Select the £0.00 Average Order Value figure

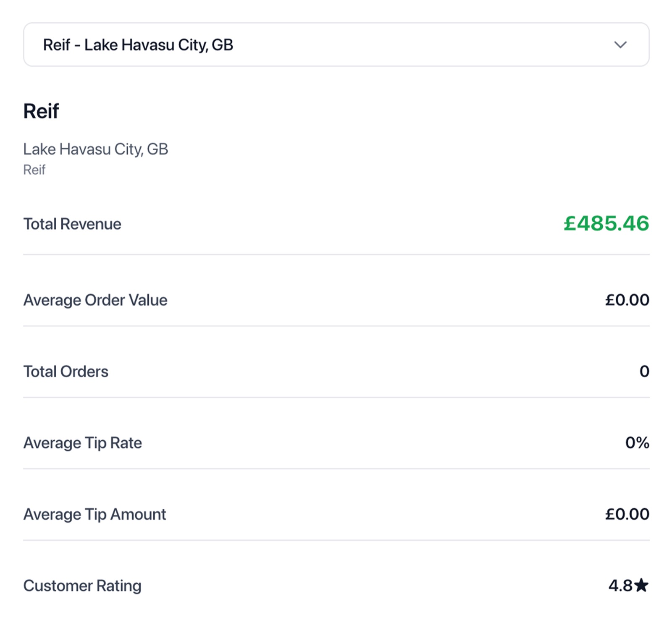point(627,300)
